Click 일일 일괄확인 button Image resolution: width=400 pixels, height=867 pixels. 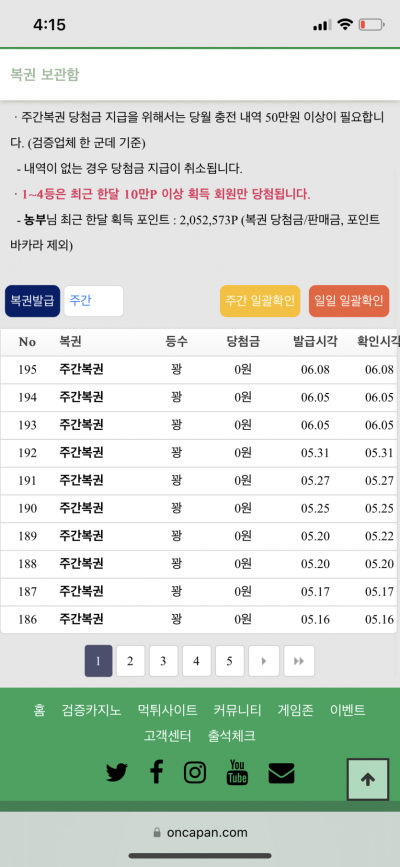coord(349,301)
